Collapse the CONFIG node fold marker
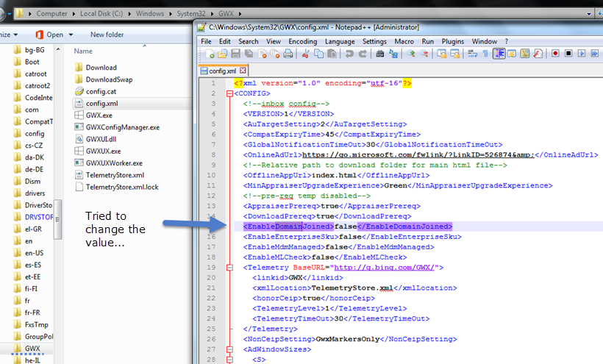The height and width of the screenshot is (364, 603). point(229,93)
